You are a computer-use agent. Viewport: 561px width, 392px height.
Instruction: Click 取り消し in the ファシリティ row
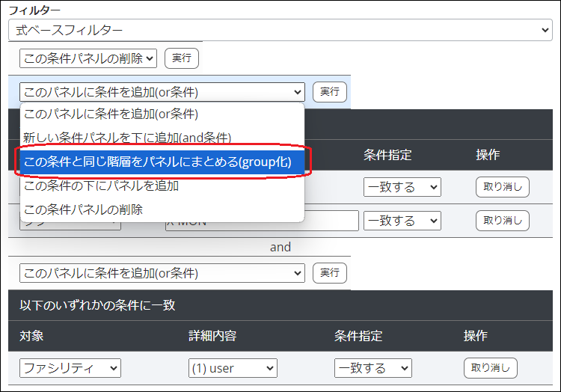click(490, 368)
